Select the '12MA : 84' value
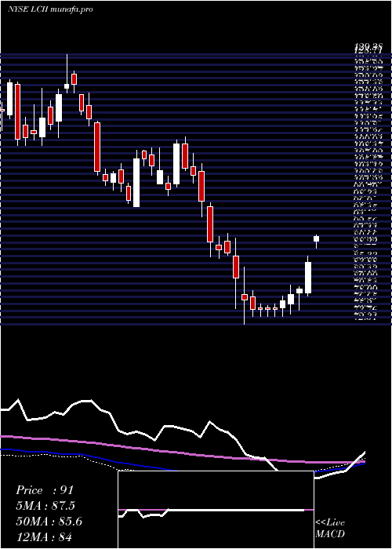Image resolution: width=392 pixels, height=549 pixels. pyautogui.click(x=44, y=537)
